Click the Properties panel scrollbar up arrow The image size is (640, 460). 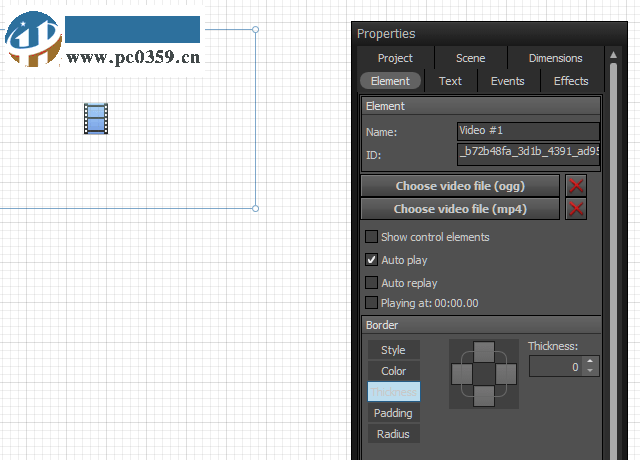point(613,54)
